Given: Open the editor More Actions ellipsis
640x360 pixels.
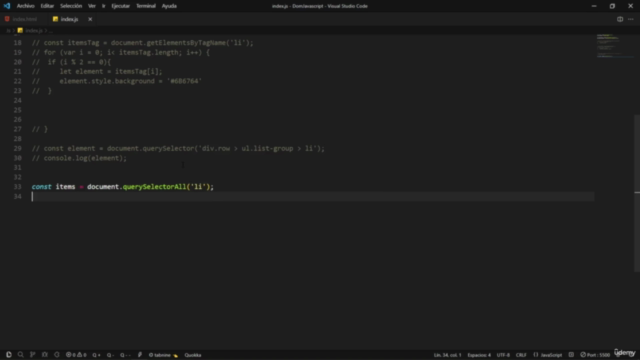Looking at the screenshot, I should (631, 19).
